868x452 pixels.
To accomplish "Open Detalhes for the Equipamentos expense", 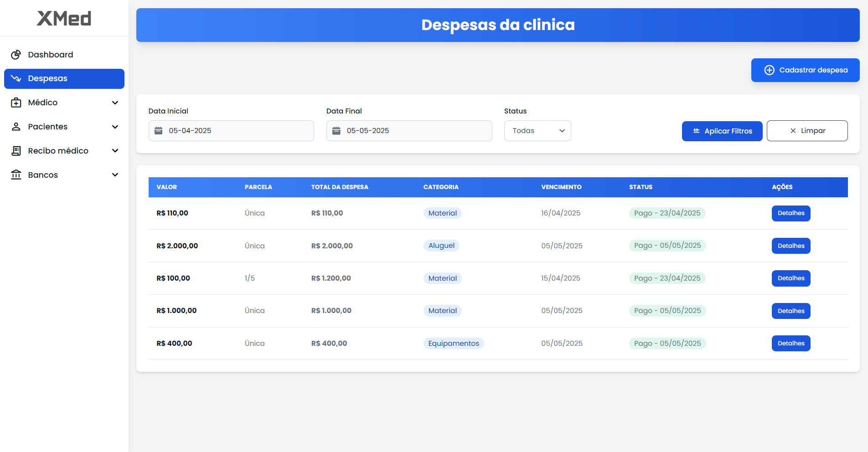I will point(790,343).
